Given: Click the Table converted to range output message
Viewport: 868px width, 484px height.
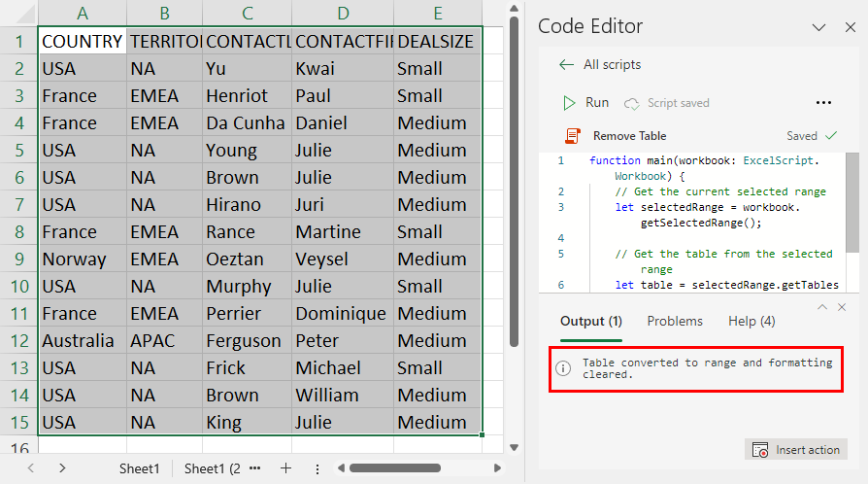Looking at the screenshot, I should 707,368.
